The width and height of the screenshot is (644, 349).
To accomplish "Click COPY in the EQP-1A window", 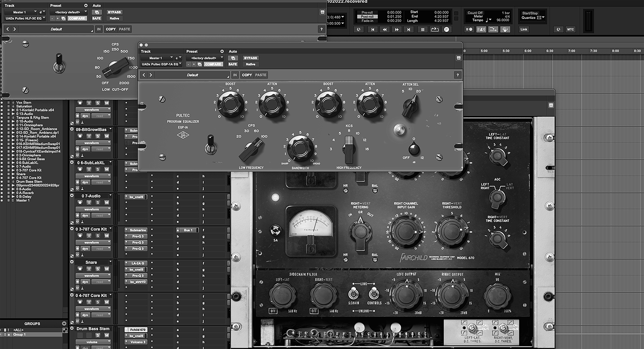I will point(247,75).
